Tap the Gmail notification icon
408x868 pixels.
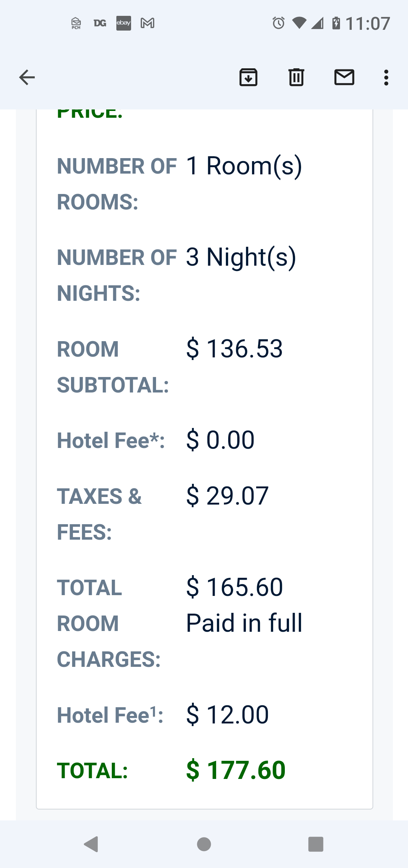tap(147, 23)
